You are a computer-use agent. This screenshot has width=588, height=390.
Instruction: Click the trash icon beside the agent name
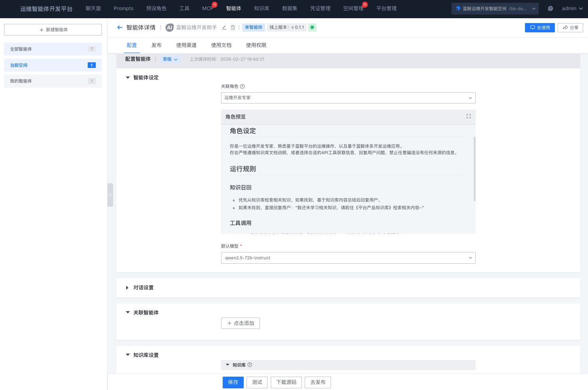(x=234, y=27)
